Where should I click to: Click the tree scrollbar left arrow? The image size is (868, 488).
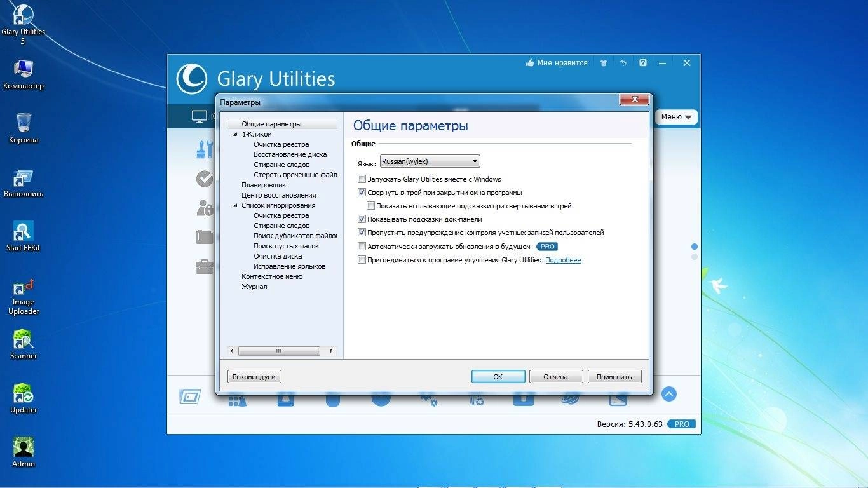point(232,351)
